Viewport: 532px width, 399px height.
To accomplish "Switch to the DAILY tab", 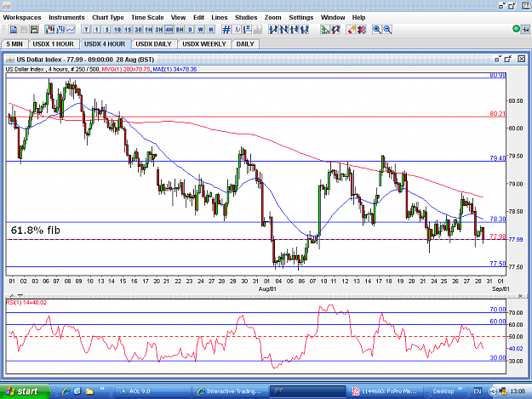I will point(245,44).
